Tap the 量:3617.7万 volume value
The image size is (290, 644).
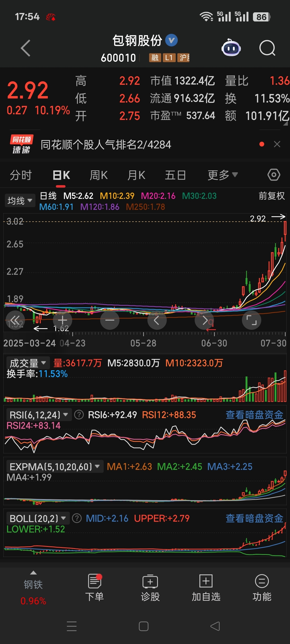(78, 363)
